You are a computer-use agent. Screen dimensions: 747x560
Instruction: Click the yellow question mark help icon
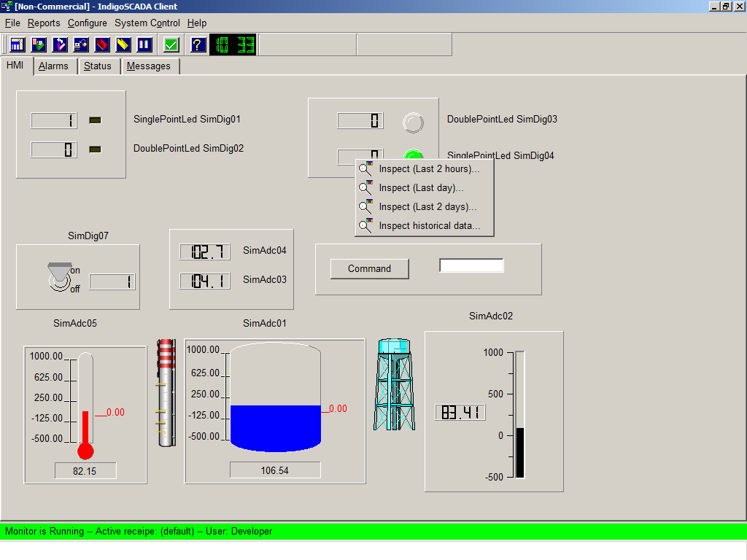click(198, 44)
